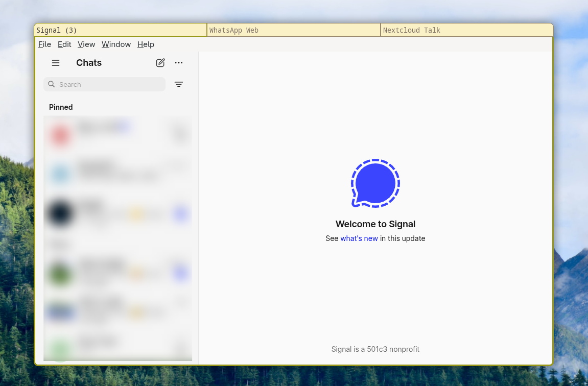
Task: Switch to the Nextcloud Talk tab
Action: pos(467,30)
